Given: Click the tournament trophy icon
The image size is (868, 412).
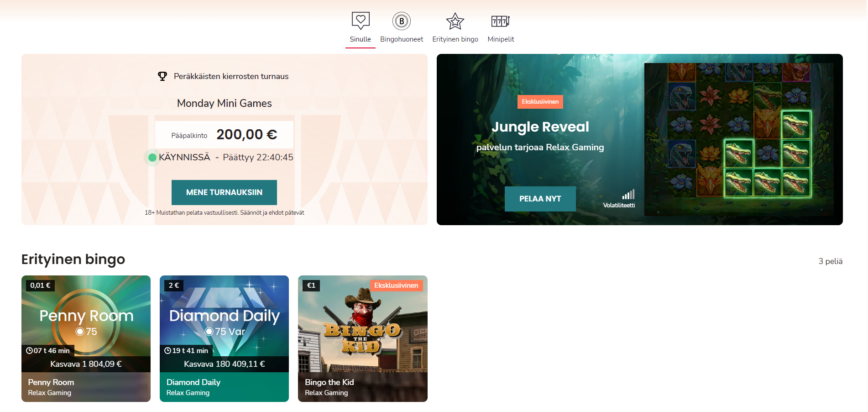Looking at the screenshot, I should (x=162, y=76).
